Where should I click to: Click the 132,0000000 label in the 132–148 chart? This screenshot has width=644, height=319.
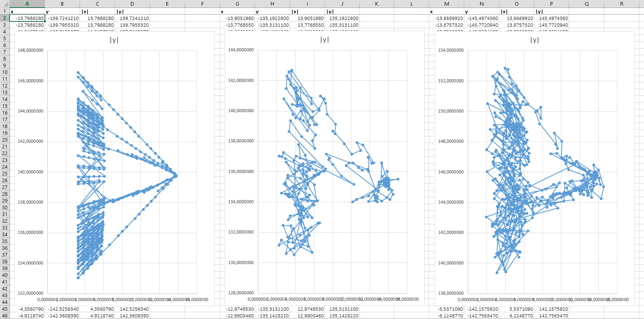(31, 293)
